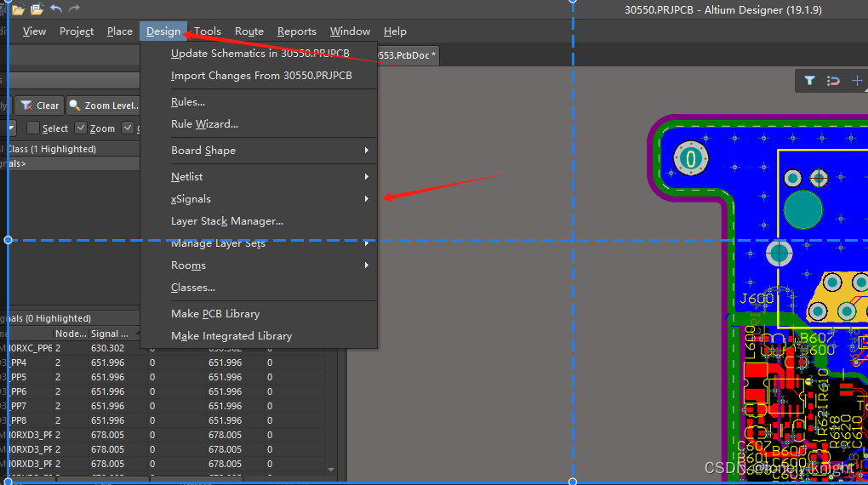Expand the Manage Layer Sets submenu
Screen dimensions: 868x485
tap(259, 243)
